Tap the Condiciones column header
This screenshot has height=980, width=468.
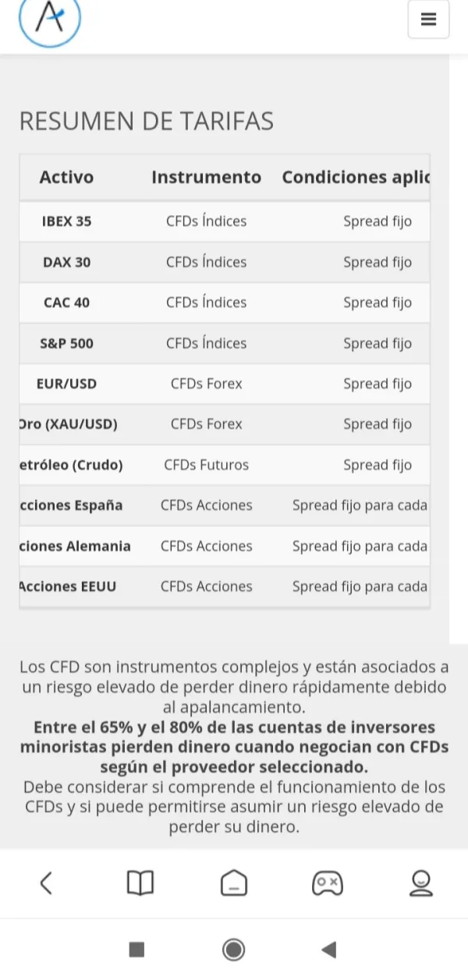point(356,177)
